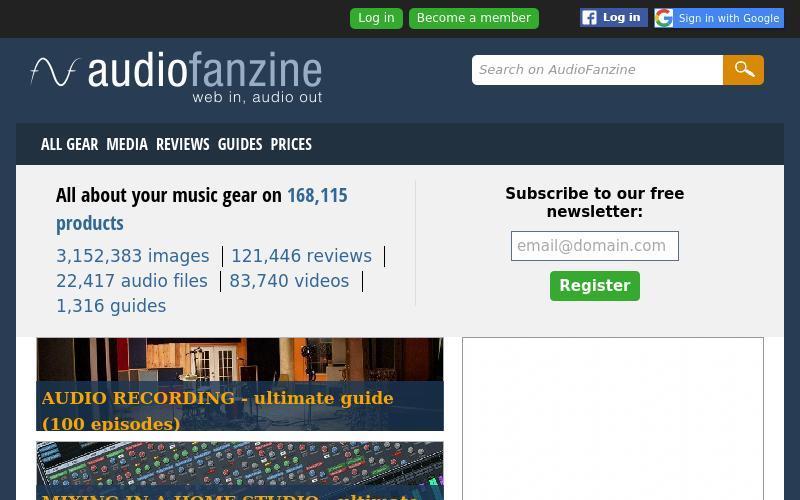This screenshot has height=500, width=800.
Task: Click the Register newsletter button
Action: point(594,286)
